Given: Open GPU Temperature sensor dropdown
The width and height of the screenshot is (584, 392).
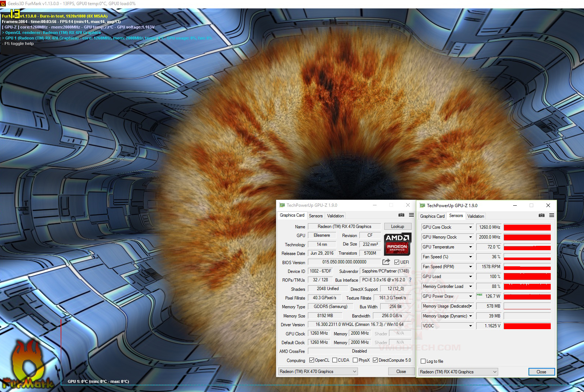Looking at the screenshot, I should (x=470, y=247).
